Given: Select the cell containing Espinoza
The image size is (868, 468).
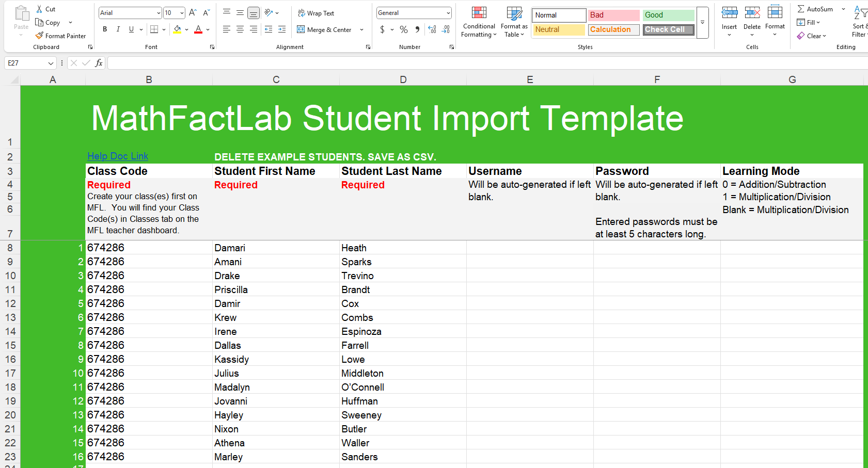Looking at the screenshot, I should [x=403, y=331].
